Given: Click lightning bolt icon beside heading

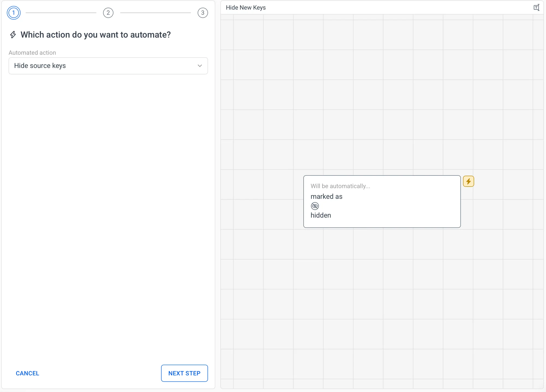Looking at the screenshot, I should coord(13,35).
